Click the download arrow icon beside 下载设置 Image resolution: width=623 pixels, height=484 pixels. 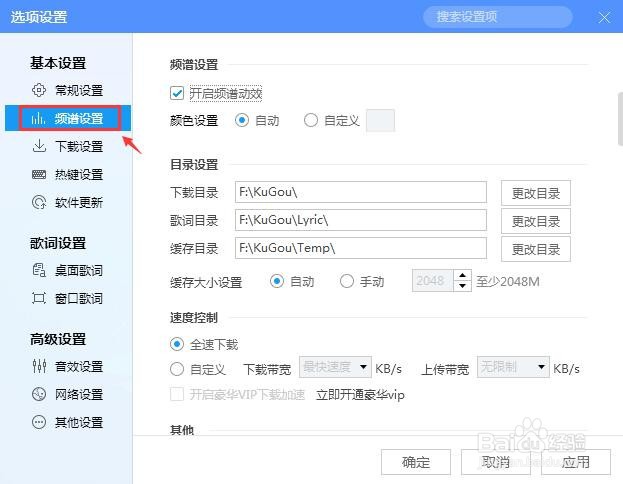click(39, 146)
